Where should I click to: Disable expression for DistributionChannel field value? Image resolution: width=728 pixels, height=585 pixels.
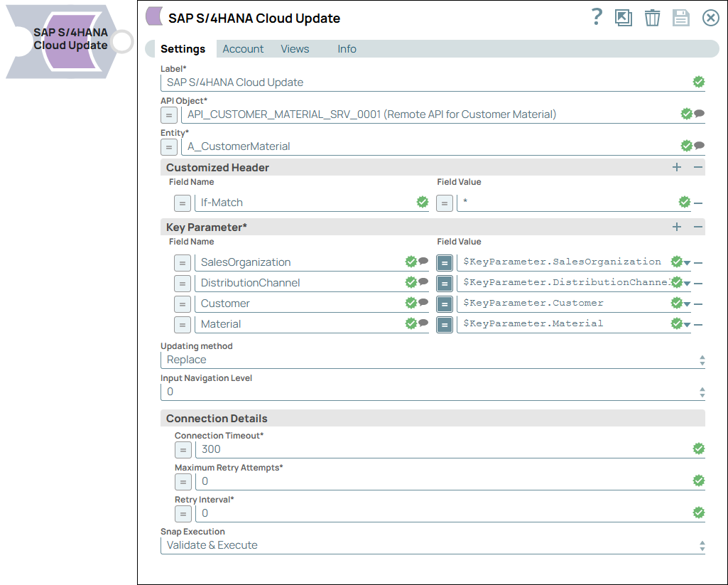pos(445,283)
